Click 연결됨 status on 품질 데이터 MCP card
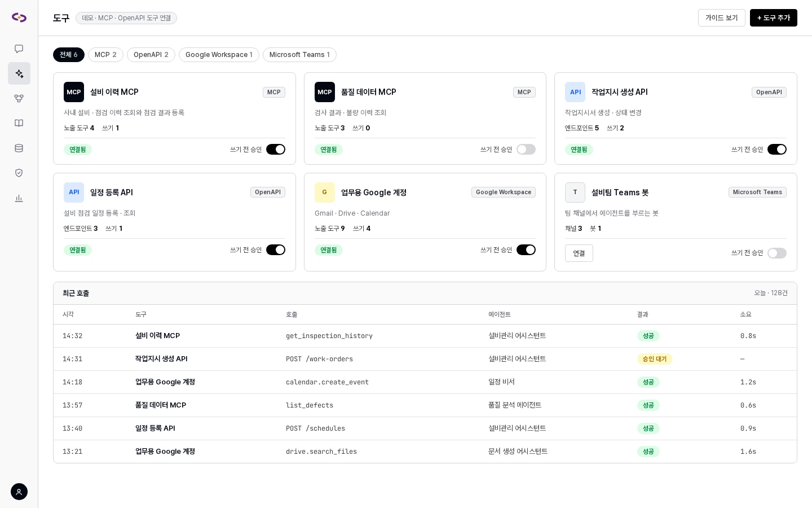The width and height of the screenshot is (812, 508). click(329, 150)
